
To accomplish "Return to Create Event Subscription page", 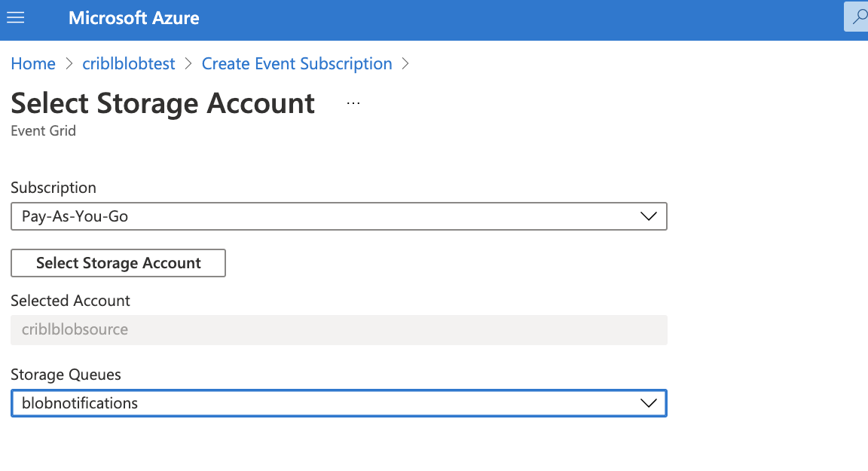I will pos(296,63).
